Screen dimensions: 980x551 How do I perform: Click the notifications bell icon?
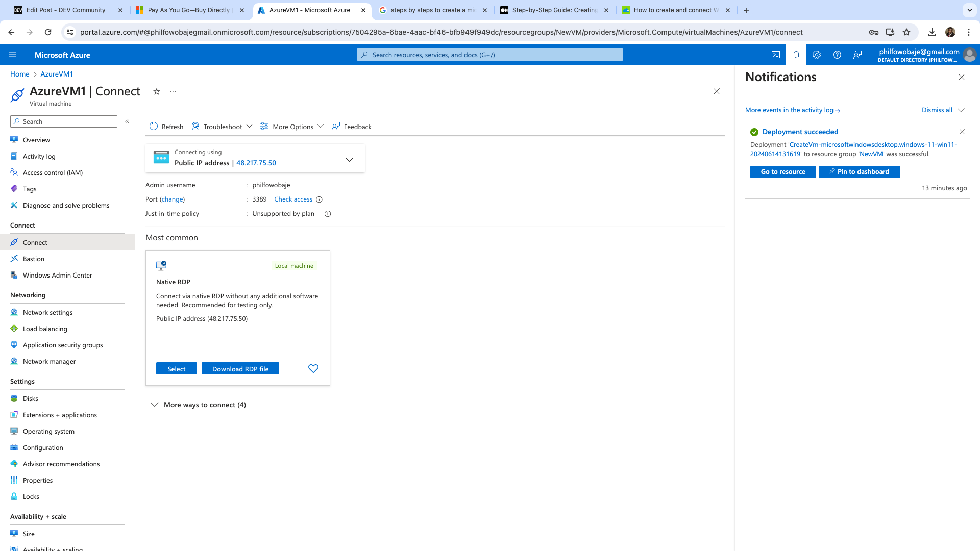(796, 55)
